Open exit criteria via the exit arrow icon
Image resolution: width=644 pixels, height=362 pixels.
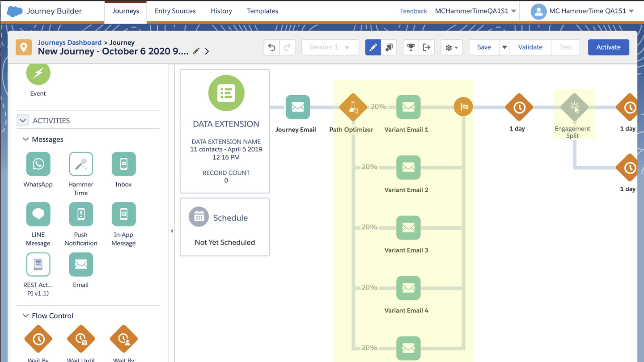click(427, 47)
